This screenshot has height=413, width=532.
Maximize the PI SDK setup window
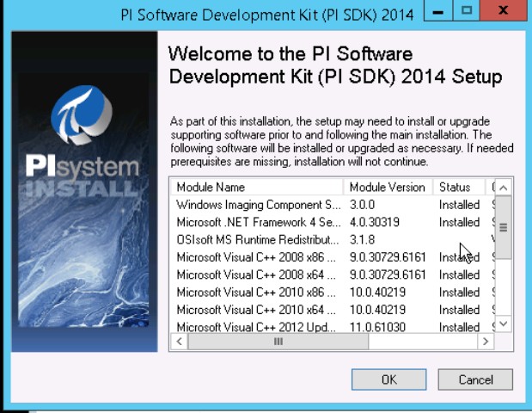pos(466,10)
